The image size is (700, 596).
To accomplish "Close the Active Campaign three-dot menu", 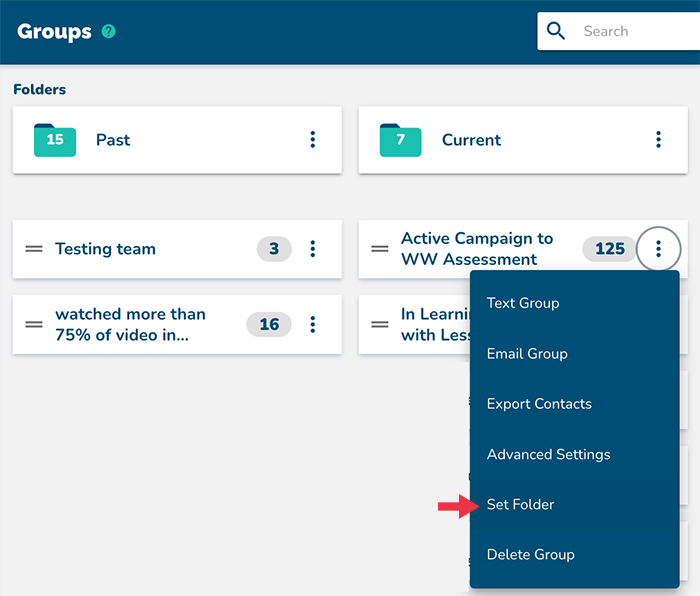I will 658,249.
